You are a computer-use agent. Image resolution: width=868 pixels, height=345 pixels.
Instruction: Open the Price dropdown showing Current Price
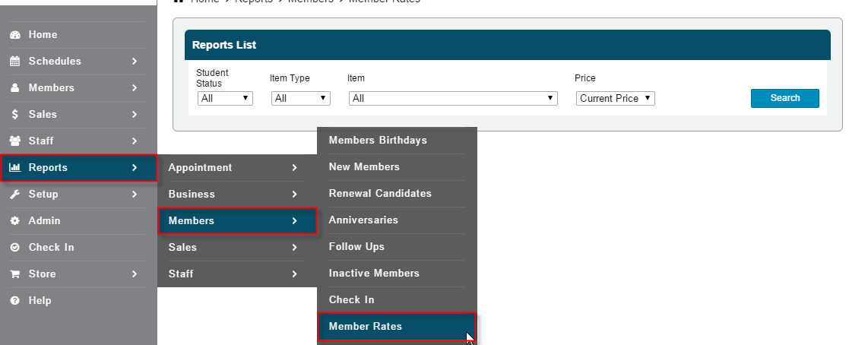point(615,98)
